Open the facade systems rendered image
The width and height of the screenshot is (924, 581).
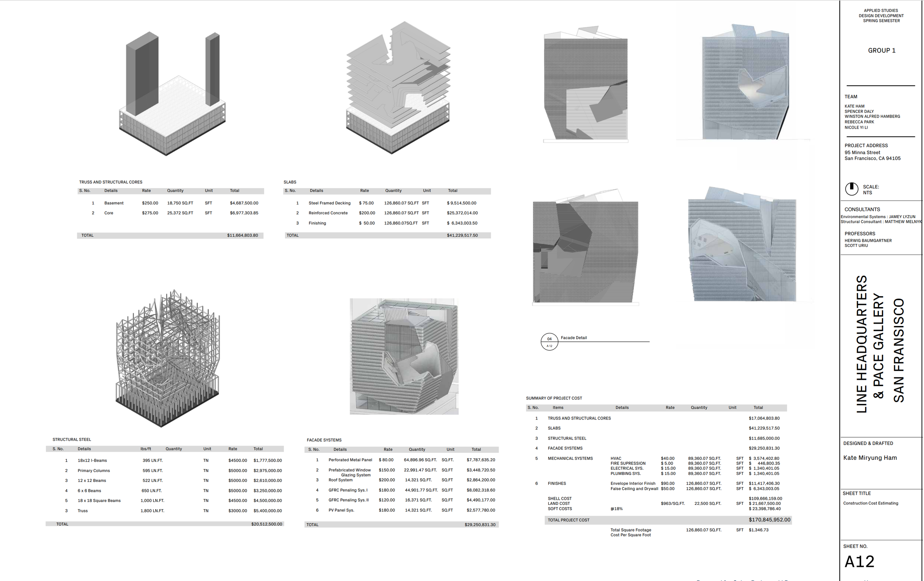[404, 356]
